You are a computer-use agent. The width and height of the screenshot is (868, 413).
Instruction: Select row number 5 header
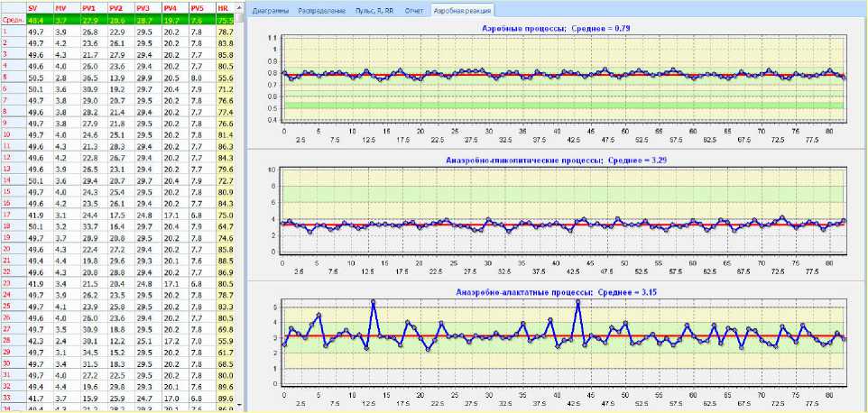click(x=13, y=78)
